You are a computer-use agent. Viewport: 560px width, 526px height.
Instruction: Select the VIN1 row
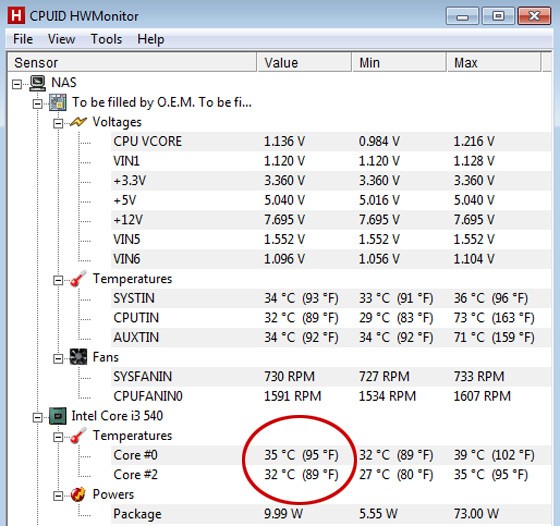coord(331,161)
